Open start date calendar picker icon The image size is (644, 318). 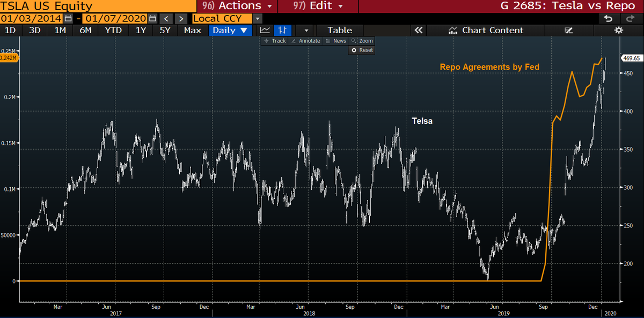pos(68,19)
